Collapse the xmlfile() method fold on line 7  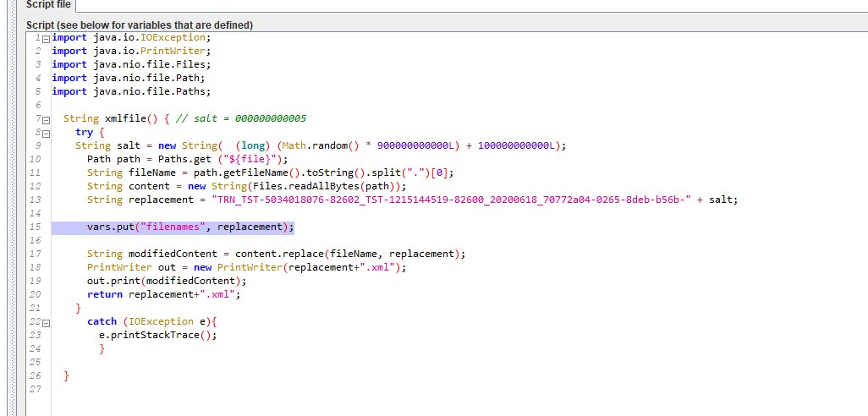(x=47, y=119)
